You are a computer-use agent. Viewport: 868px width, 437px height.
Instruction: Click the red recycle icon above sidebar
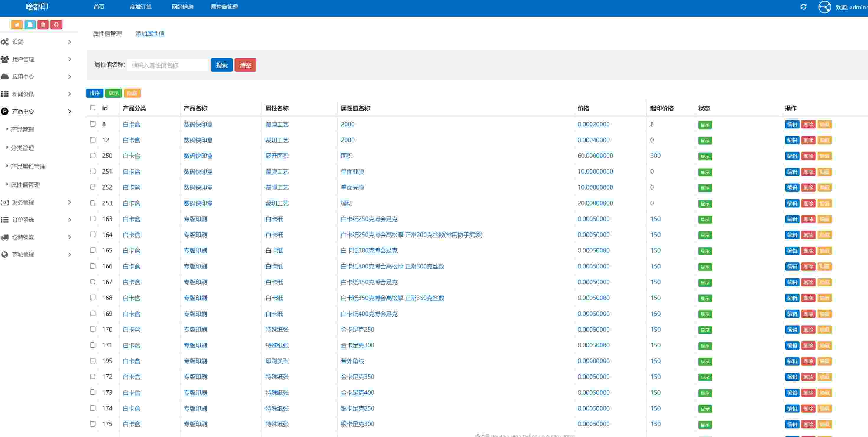coord(56,25)
